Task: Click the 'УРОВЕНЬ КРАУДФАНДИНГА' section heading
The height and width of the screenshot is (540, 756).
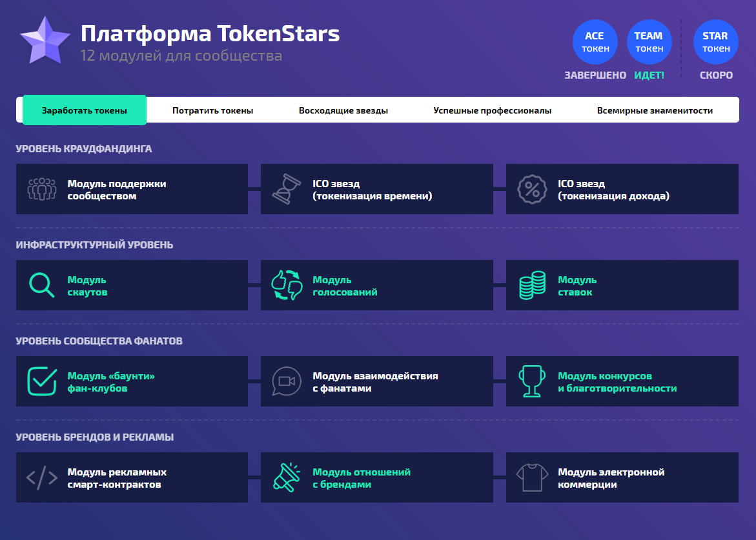Action: (x=83, y=148)
